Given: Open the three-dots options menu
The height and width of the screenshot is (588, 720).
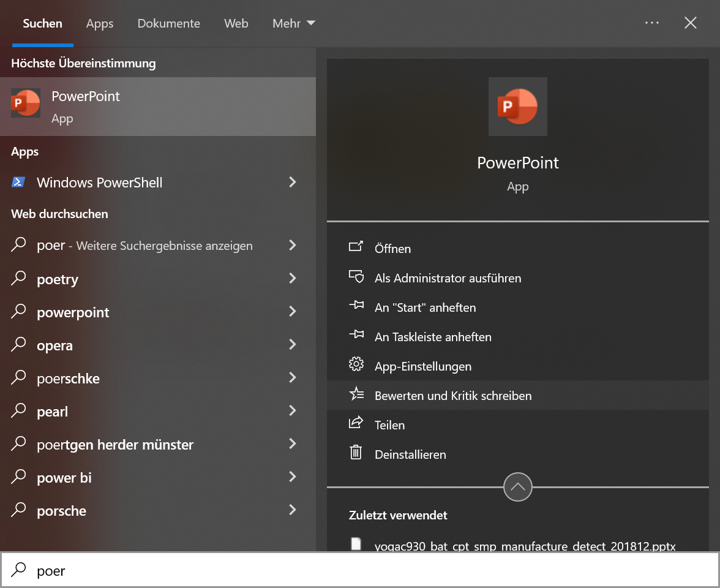Looking at the screenshot, I should point(651,23).
